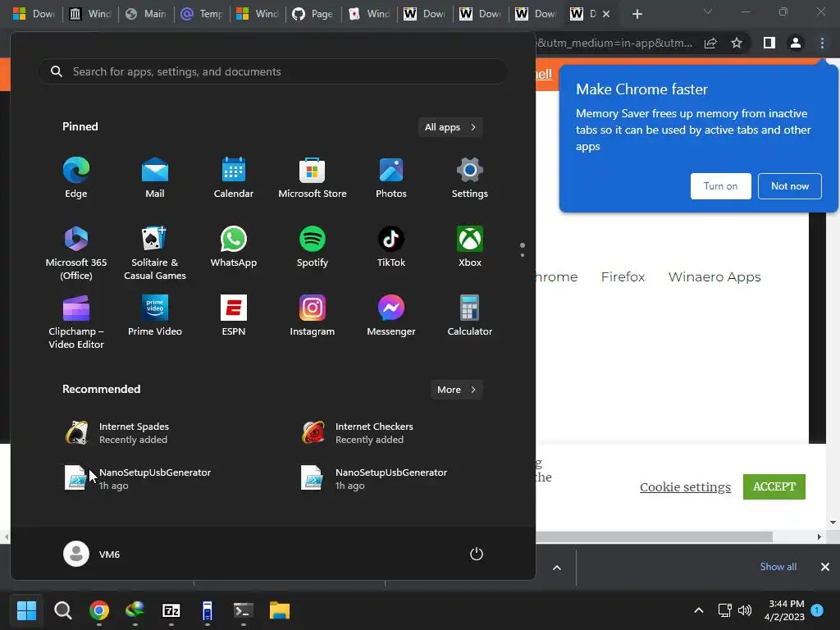
Task: Expand download item options chevron
Action: [557, 568]
